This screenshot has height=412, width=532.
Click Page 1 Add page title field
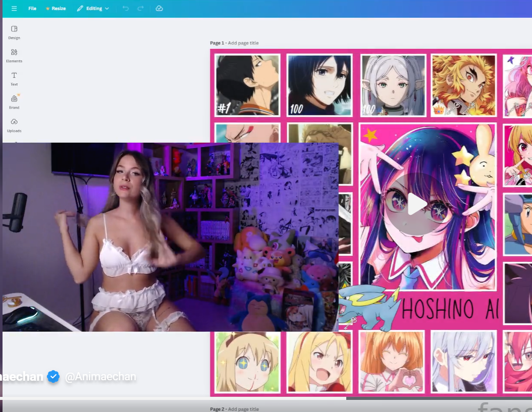tap(243, 43)
